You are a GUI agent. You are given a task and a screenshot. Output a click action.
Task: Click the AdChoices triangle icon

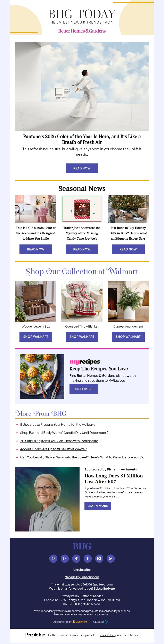point(106,622)
